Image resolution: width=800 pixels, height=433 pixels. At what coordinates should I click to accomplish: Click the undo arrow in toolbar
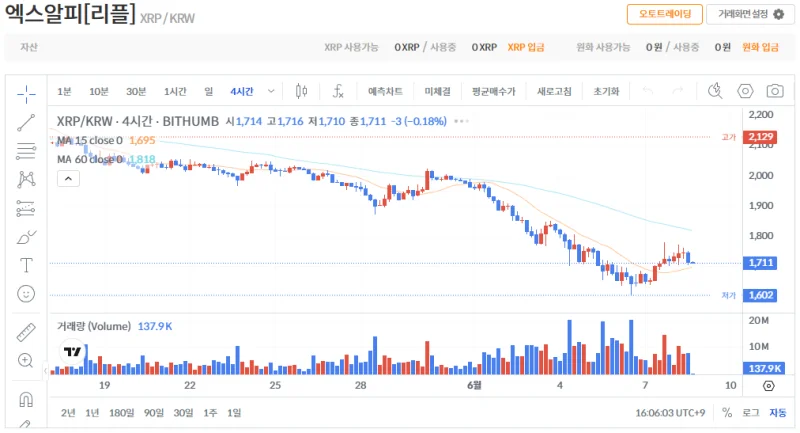pyautogui.click(x=648, y=91)
